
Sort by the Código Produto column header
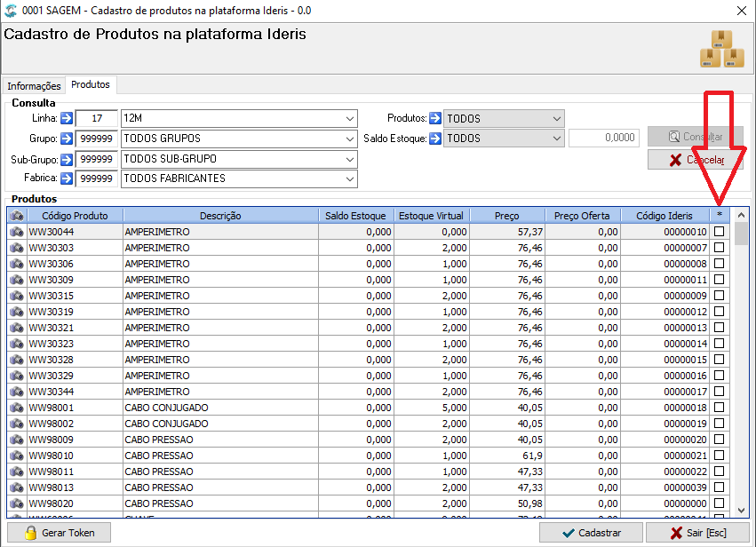75,216
